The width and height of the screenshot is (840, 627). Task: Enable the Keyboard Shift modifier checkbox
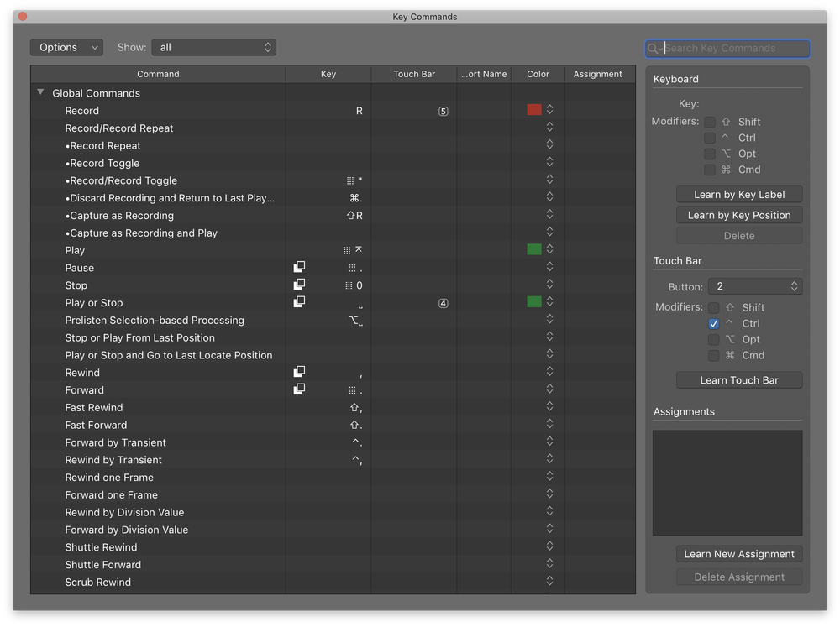(710, 122)
